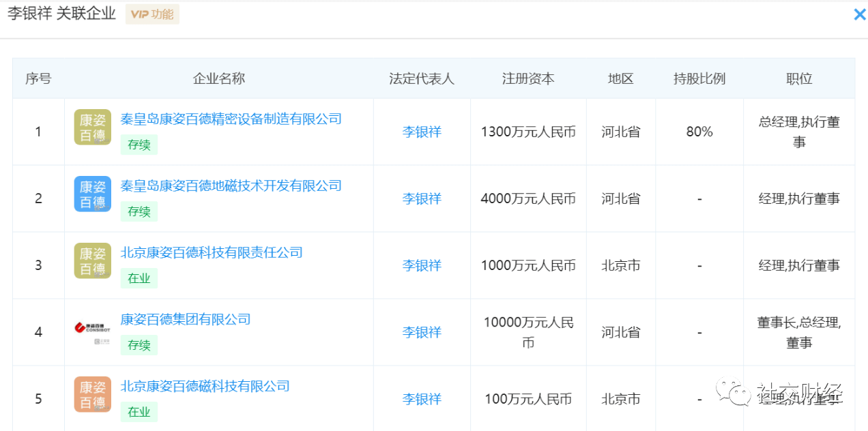This screenshot has height=431, width=868.
Task: Open 北京康姿百德磁科技有限公司 company link
Action: click(205, 387)
